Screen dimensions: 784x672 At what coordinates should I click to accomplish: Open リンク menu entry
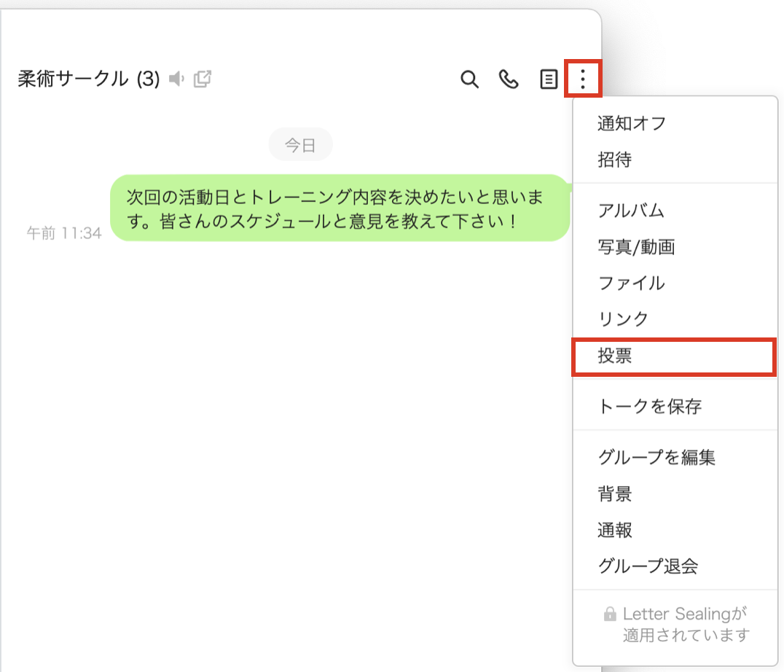click(x=675, y=319)
